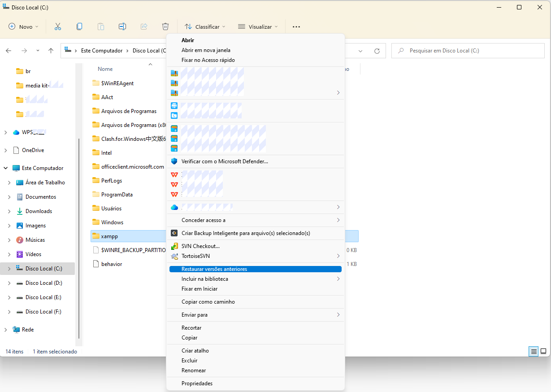Go up one folder level arrow
Image resolution: width=551 pixels, height=392 pixels.
pyautogui.click(x=51, y=51)
